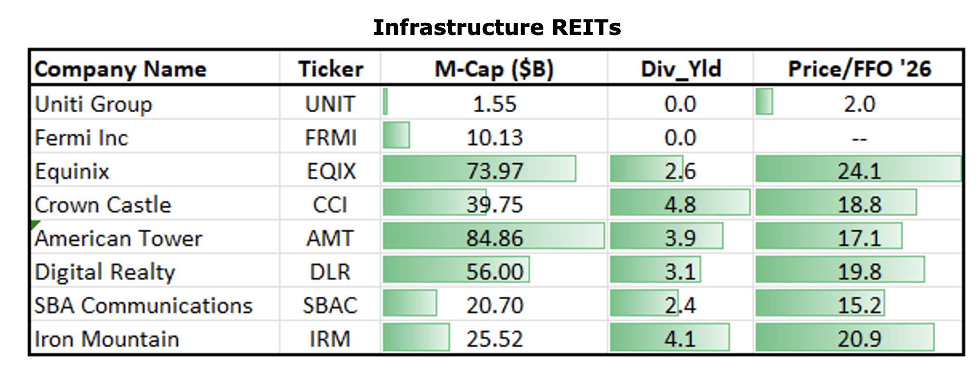
Task: Click Iron Mountain Price/FFO value 20.9
Action: [859, 339]
